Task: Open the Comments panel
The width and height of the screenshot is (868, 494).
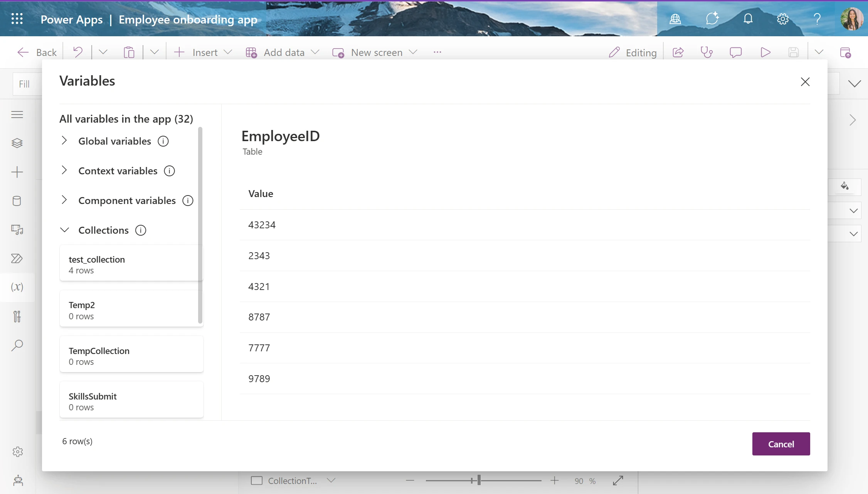Action: 735,52
